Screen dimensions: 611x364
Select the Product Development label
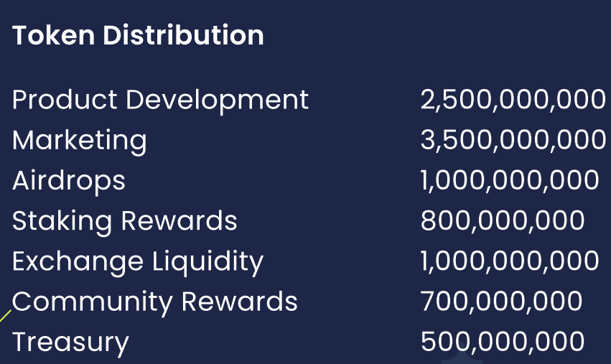(x=160, y=101)
